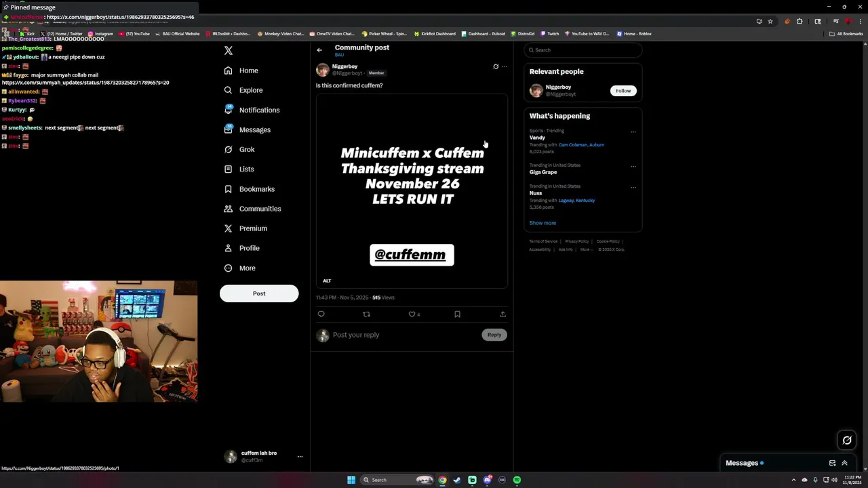Click Show more under What's happening
868x488 pixels.
(542, 223)
